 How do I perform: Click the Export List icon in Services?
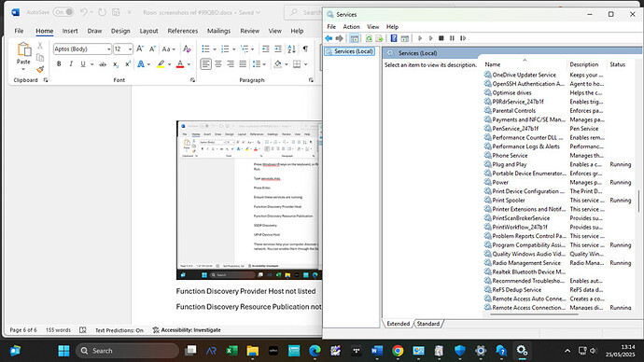coord(379,38)
